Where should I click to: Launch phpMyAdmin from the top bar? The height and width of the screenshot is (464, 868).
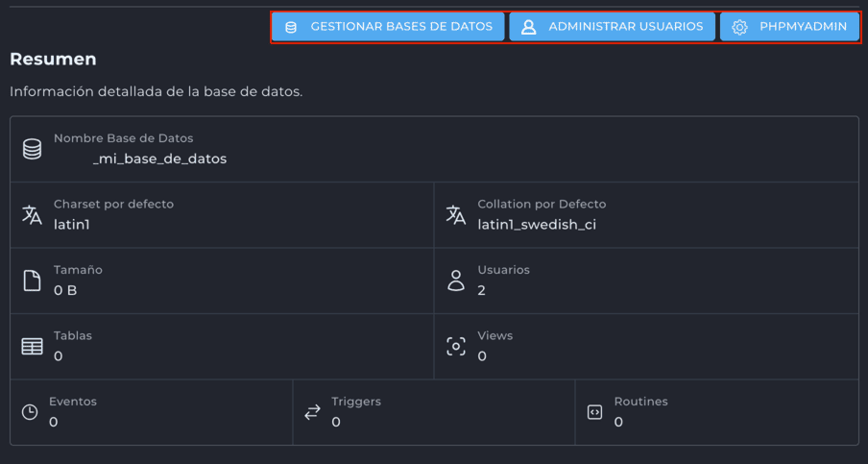pyautogui.click(x=789, y=27)
